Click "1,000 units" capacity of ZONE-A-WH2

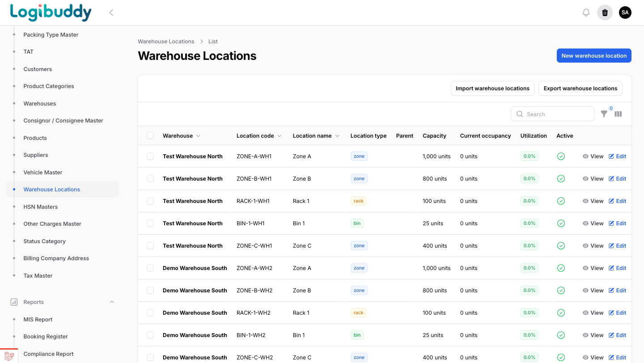[x=436, y=268]
